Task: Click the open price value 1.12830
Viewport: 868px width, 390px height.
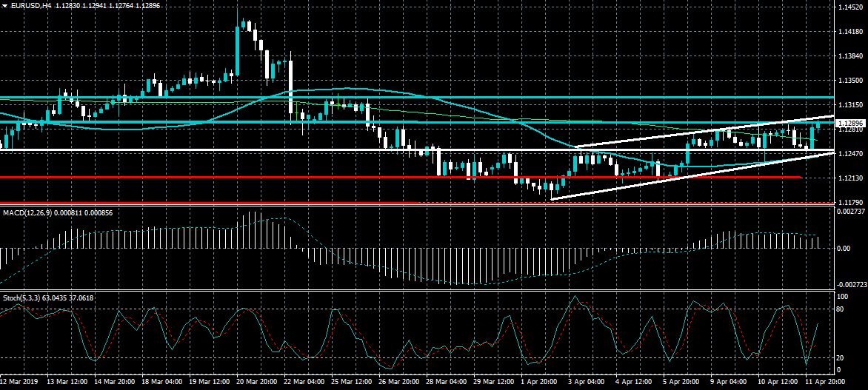Action: pyautogui.click(x=67, y=5)
